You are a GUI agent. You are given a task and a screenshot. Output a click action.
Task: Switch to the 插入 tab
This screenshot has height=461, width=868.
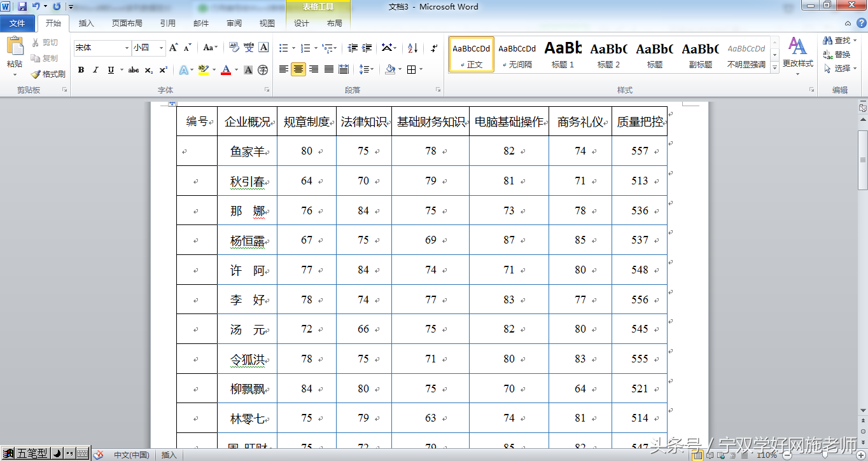(x=86, y=23)
